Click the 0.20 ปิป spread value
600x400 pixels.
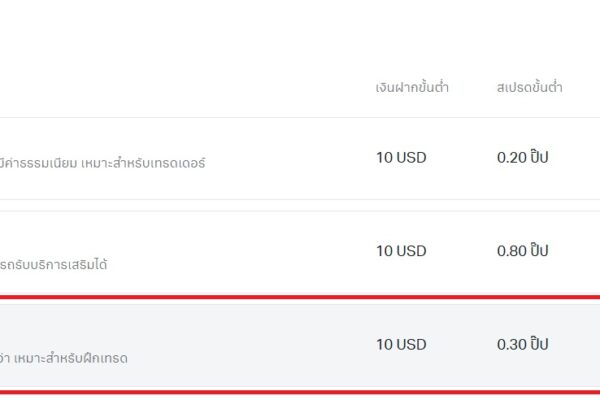click(523, 157)
